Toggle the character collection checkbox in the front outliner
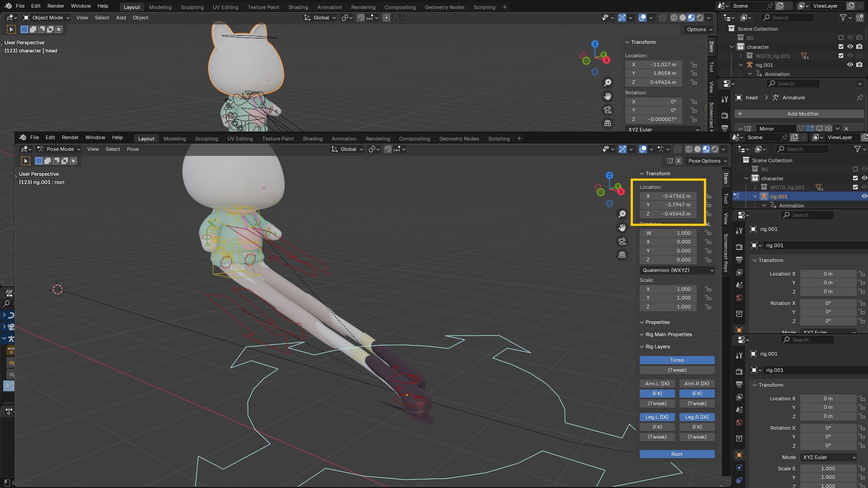The width and height of the screenshot is (868, 488). tap(855, 178)
